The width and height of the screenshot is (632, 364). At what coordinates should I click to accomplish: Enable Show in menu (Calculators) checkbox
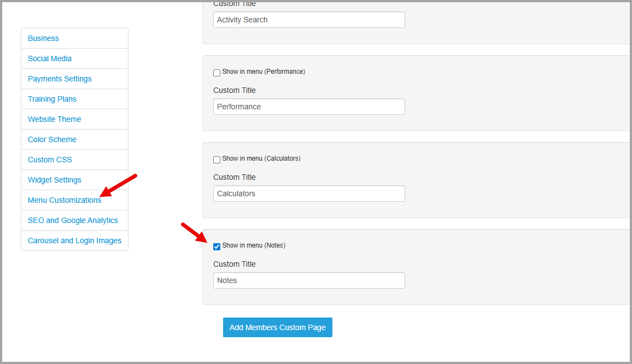pos(217,160)
